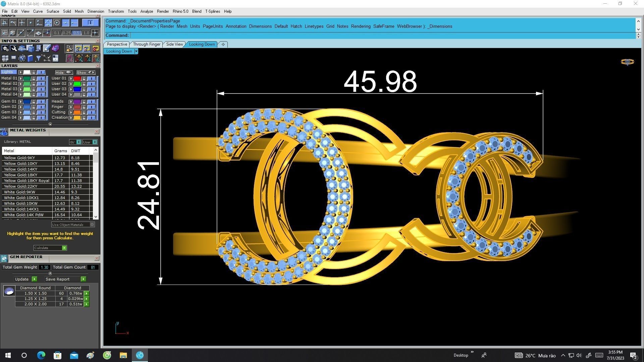Image resolution: width=644 pixels, height=362 pixels.
Task: Click the Show layers button
Action: click(x=86, y=72)
